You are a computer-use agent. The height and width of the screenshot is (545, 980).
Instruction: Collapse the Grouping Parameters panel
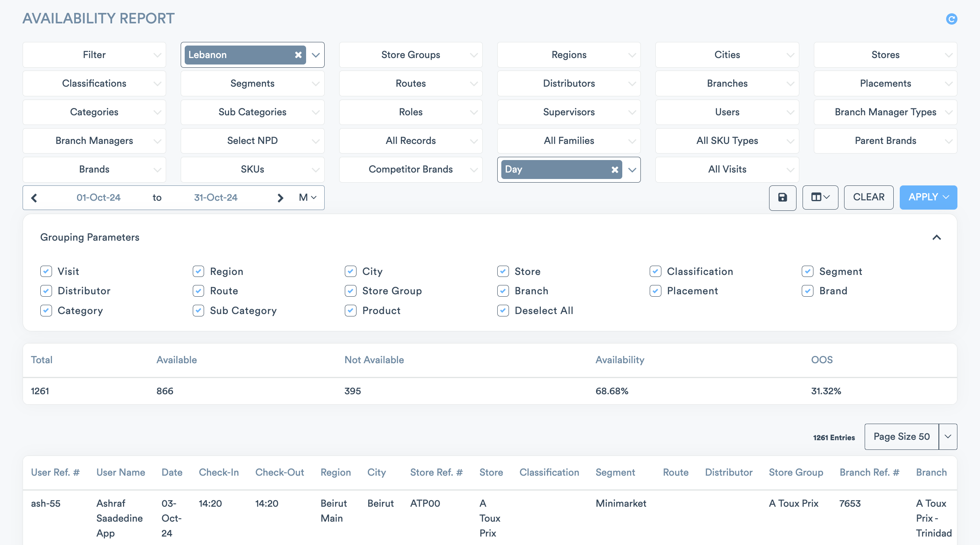[936, 237]
